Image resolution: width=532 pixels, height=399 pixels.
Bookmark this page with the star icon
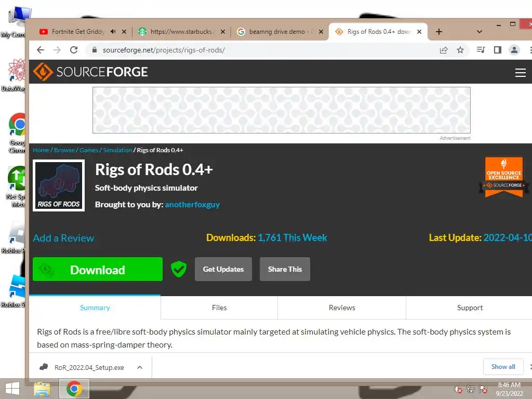pyautogui.click(x=460, y=50)
